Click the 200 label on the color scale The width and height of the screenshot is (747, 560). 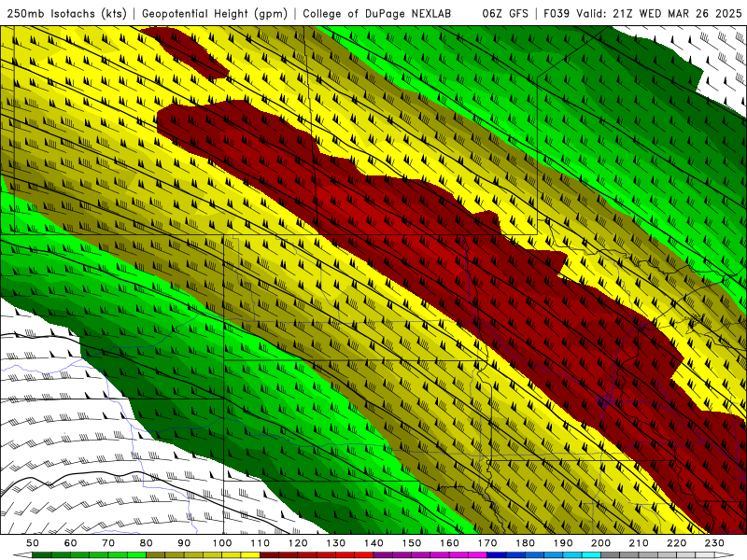[600, 543]
